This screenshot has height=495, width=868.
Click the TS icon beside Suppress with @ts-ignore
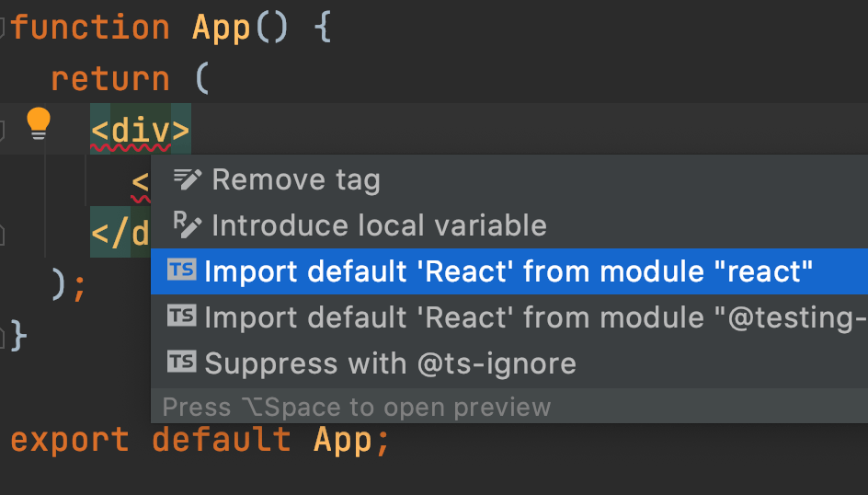tap(181, 363)
